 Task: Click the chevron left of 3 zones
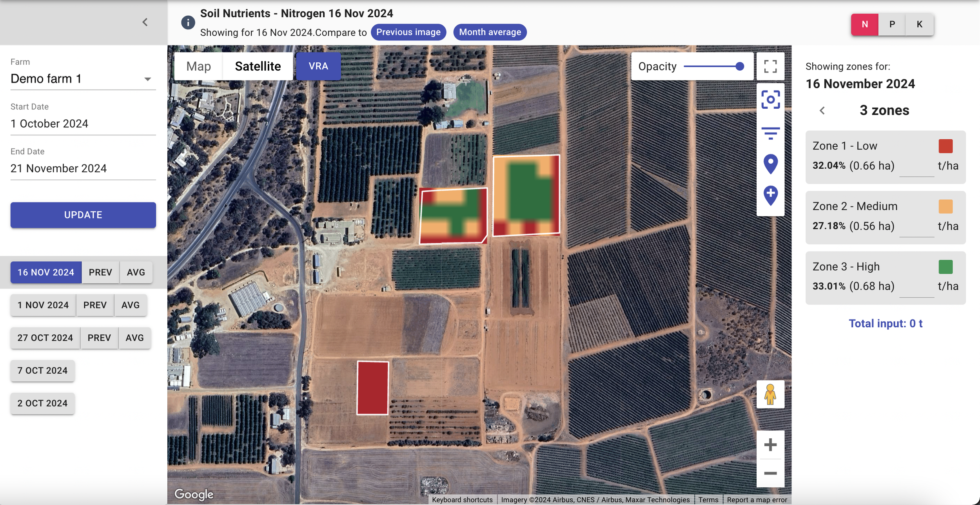(822, 111)
